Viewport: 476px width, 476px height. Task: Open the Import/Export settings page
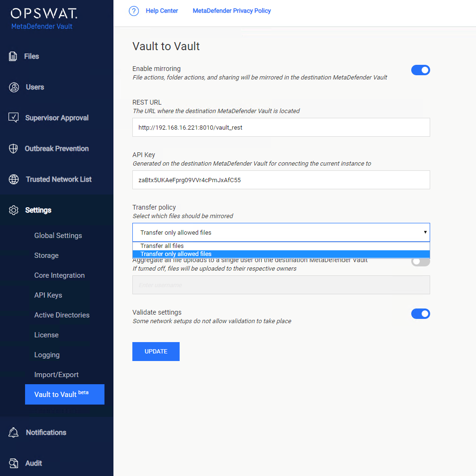(x=57, y=374)
